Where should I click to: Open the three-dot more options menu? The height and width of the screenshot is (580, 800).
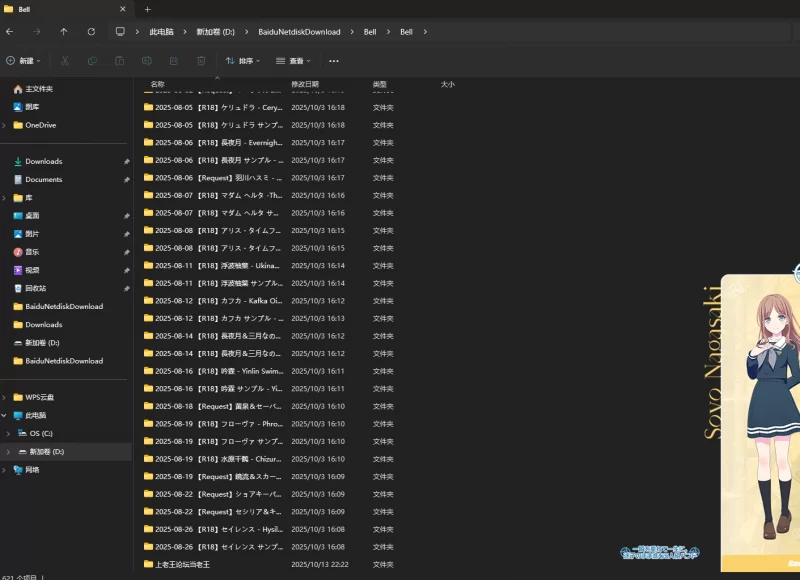click(x=334, y=61)
